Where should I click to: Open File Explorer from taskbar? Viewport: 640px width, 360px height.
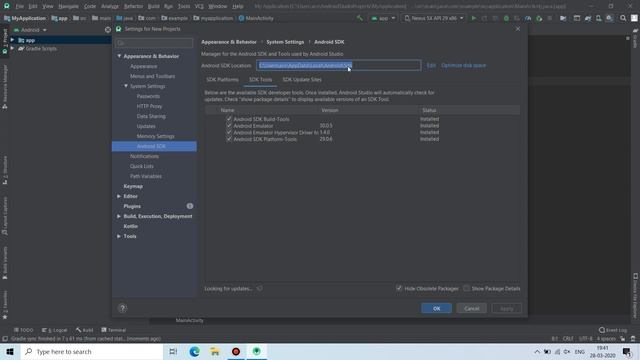coord(215,351)
